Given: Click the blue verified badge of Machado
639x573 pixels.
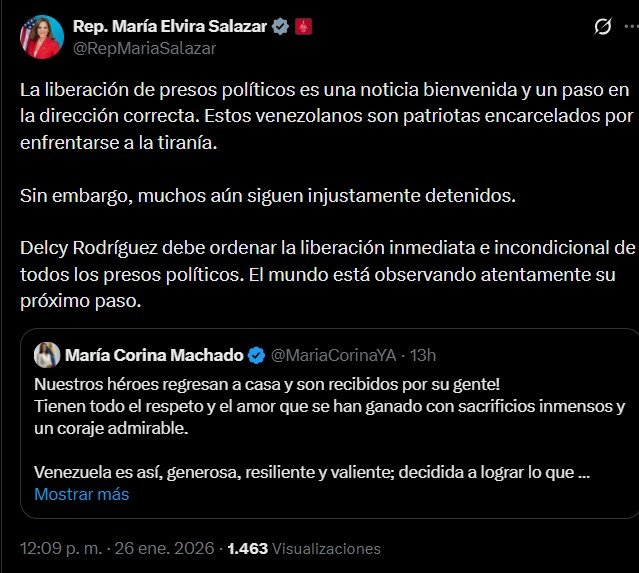Looking at the screenshot, I should 256,355.
